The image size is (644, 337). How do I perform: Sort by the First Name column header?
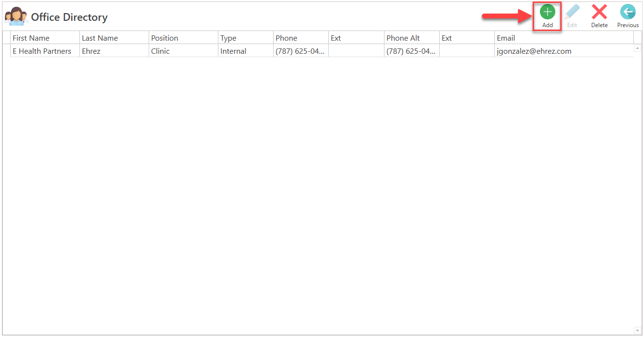[x=45, y=38]
